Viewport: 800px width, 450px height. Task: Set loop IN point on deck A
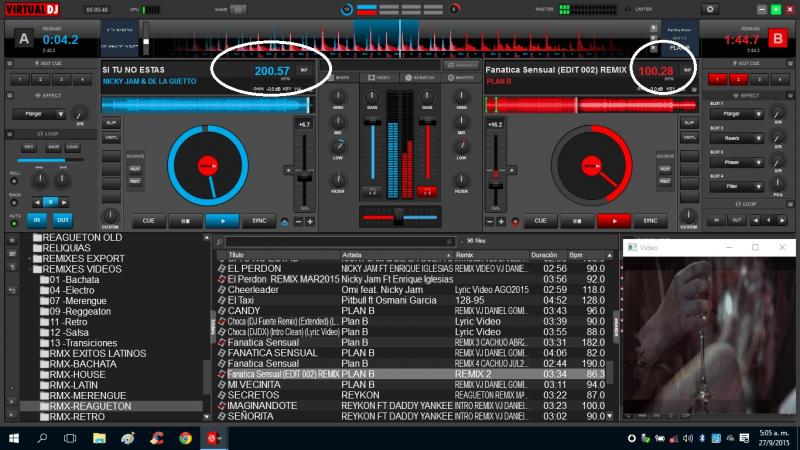point(37,220)
